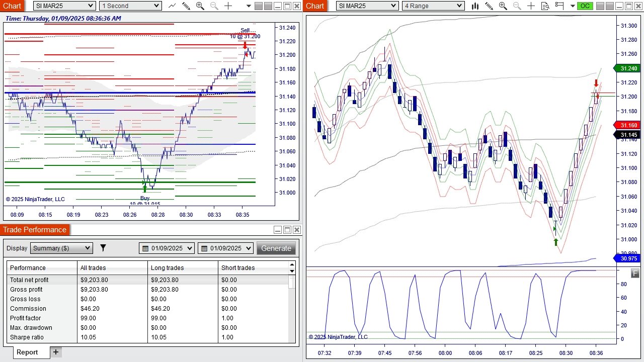This screenshot has height=362, width=644.
Task: Click green 31.240 price marker
Action: (x=627, y=68)
